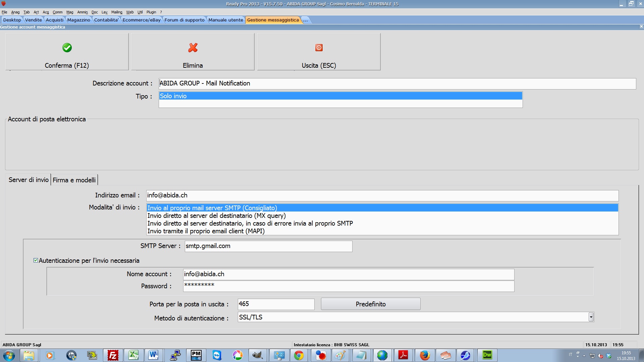644x362 pixels.
Task: Select Invio tramite email client (MAPI)
Action: pyautogui.click(x=382, y=231)
